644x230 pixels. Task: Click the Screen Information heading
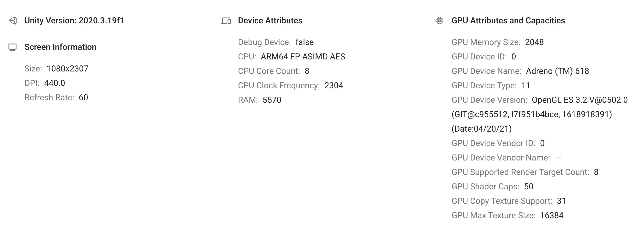pos(60,47)
